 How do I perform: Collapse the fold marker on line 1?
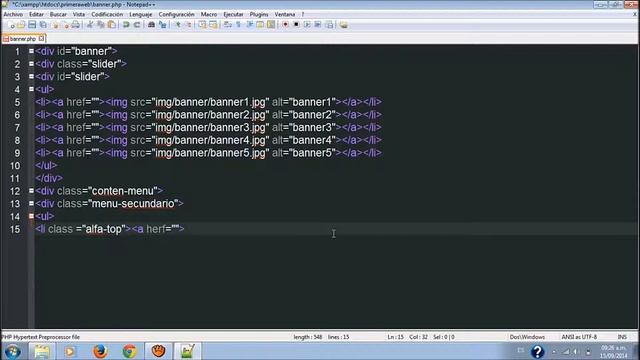[x=31, y=51]
